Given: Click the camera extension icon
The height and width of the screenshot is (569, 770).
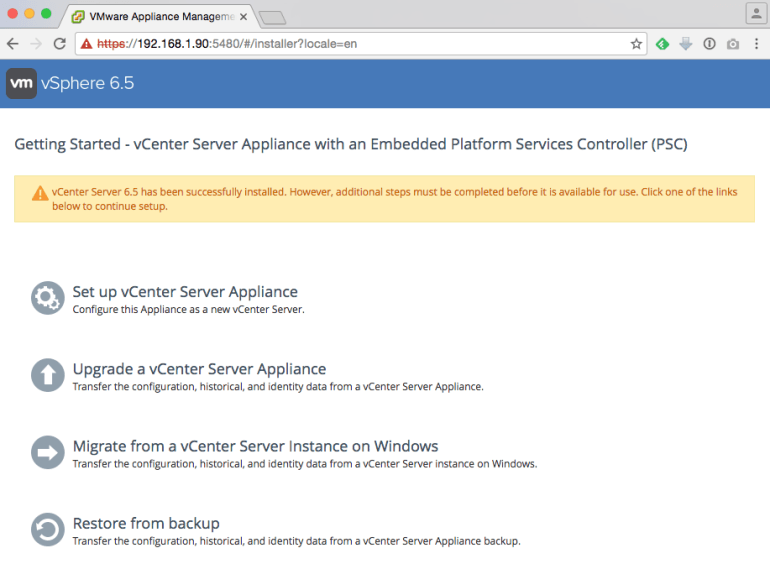Looking at the screenshot, I should point(733,44).
